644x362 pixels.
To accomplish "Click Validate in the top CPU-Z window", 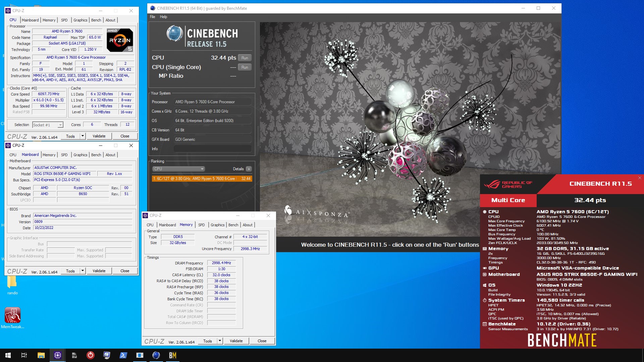I will pos(99,136).
